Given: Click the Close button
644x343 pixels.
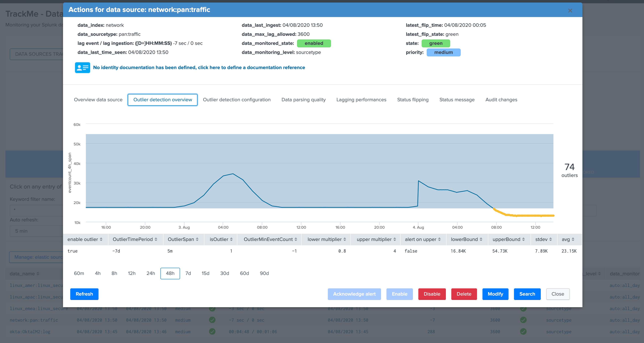Looking at the screenshot, I should [x=558, y=294].
